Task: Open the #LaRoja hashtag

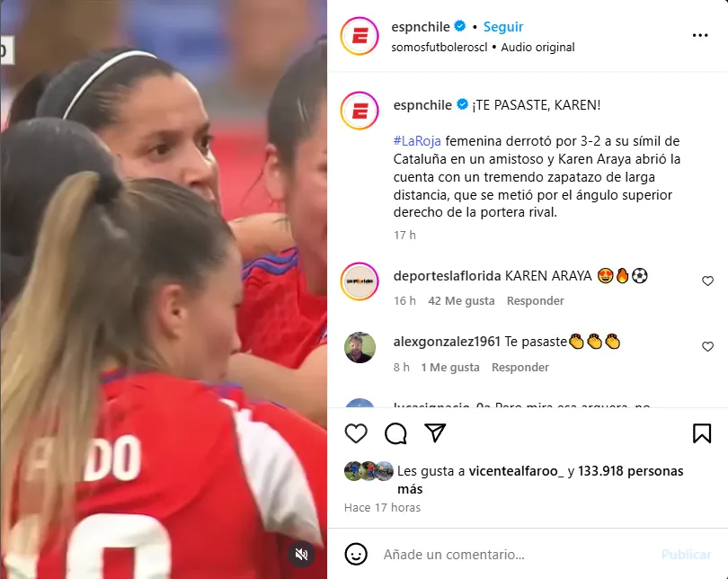Action: coord(417,141)
